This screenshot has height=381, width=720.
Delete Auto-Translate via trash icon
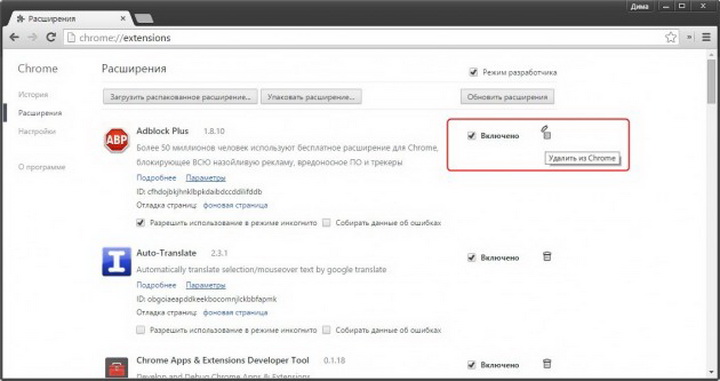547,257
